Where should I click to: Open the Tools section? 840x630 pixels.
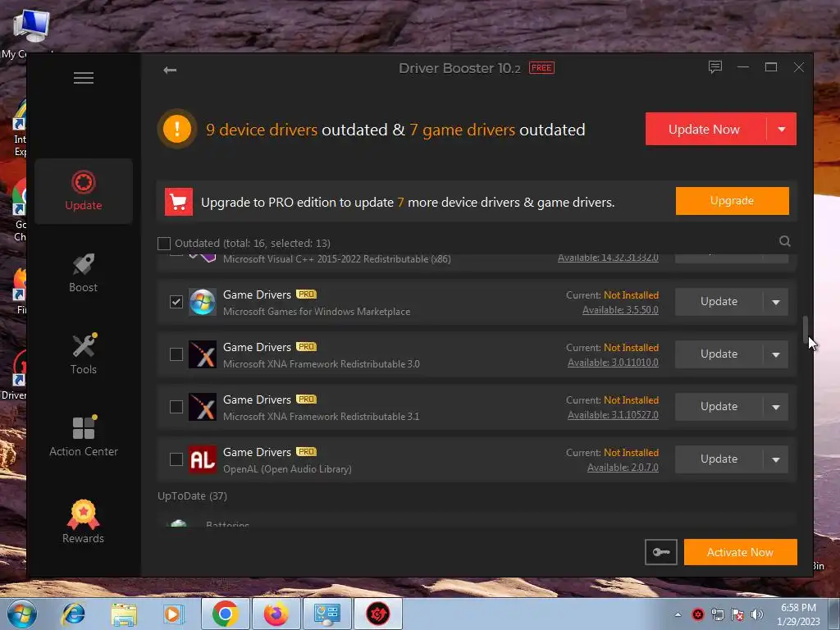tap(84, 354)
